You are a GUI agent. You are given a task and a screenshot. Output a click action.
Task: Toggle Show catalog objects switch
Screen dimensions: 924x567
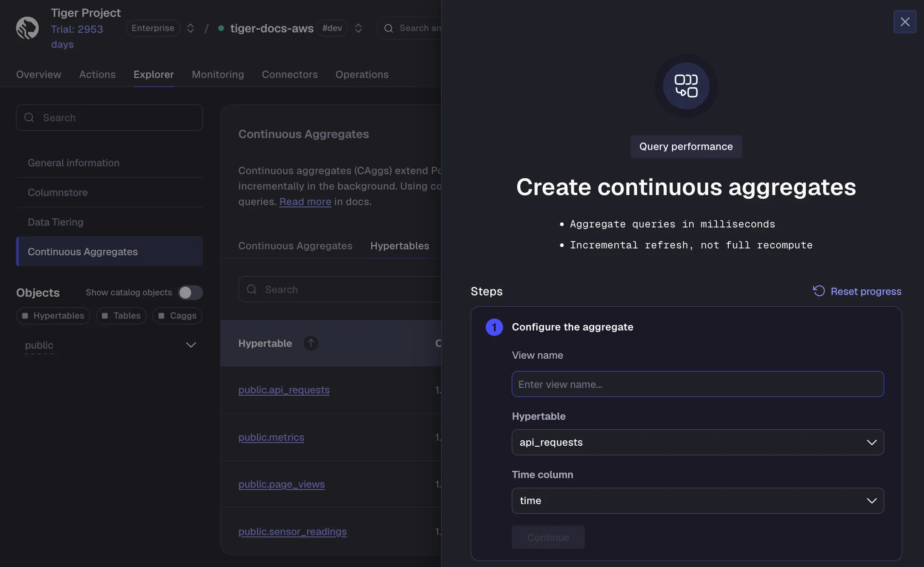click(190, 293)
